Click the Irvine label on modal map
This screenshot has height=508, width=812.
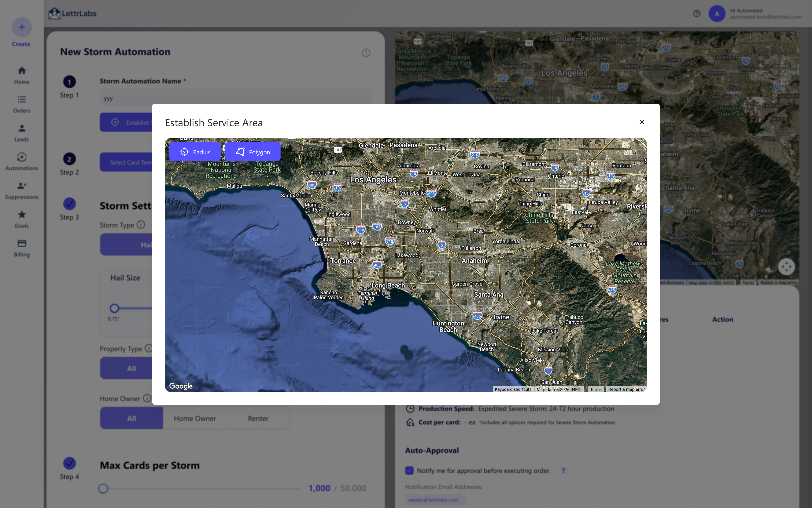[x=501, y=317]
